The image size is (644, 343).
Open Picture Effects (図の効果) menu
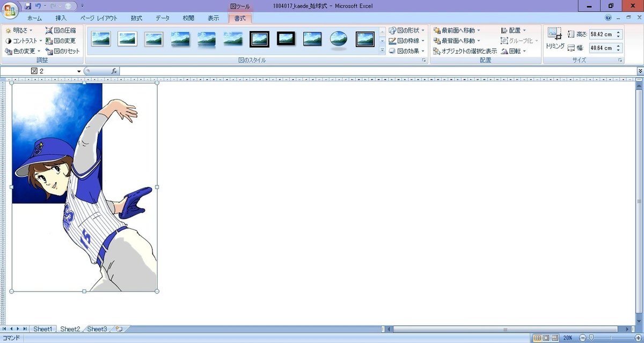coord(407,51)
